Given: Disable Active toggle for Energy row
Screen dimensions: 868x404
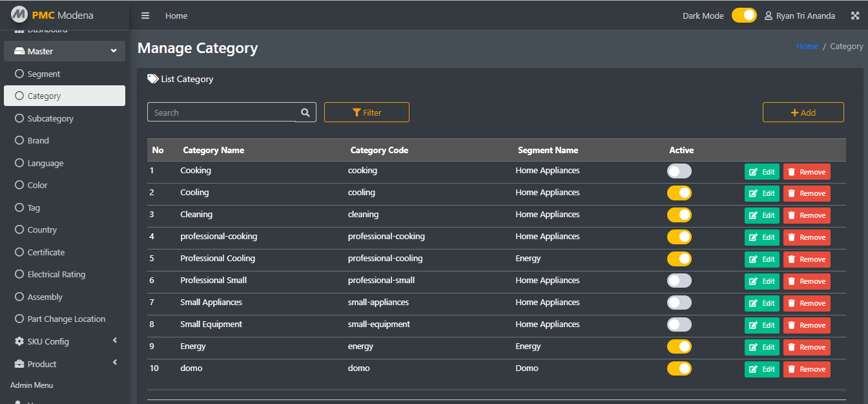Looking at the screenshot, I should click(x=679, y=346).
